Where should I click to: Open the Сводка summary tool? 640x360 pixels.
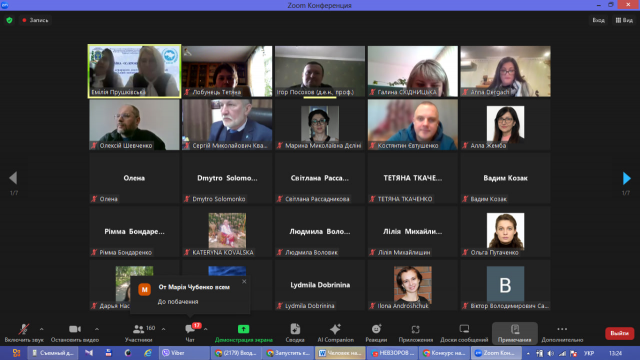click(295, 333)
